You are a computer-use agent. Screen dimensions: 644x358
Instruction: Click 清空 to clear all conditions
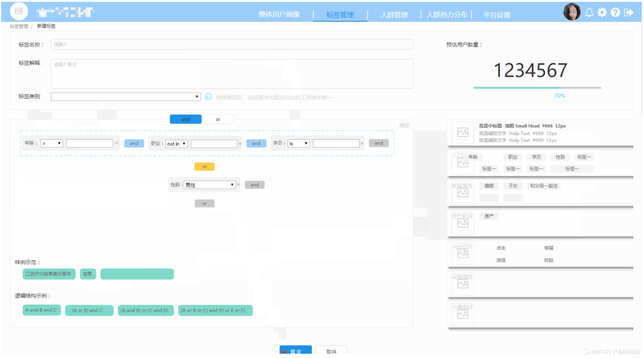[x=404, y=125]
